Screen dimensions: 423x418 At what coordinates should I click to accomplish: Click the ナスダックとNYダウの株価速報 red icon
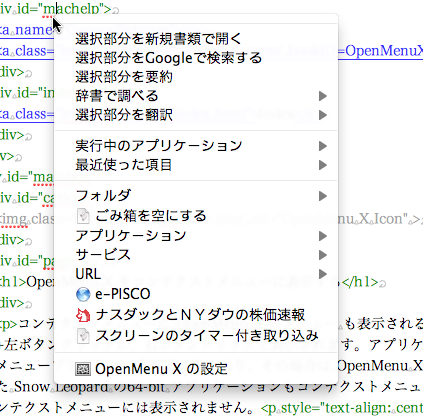83,315
